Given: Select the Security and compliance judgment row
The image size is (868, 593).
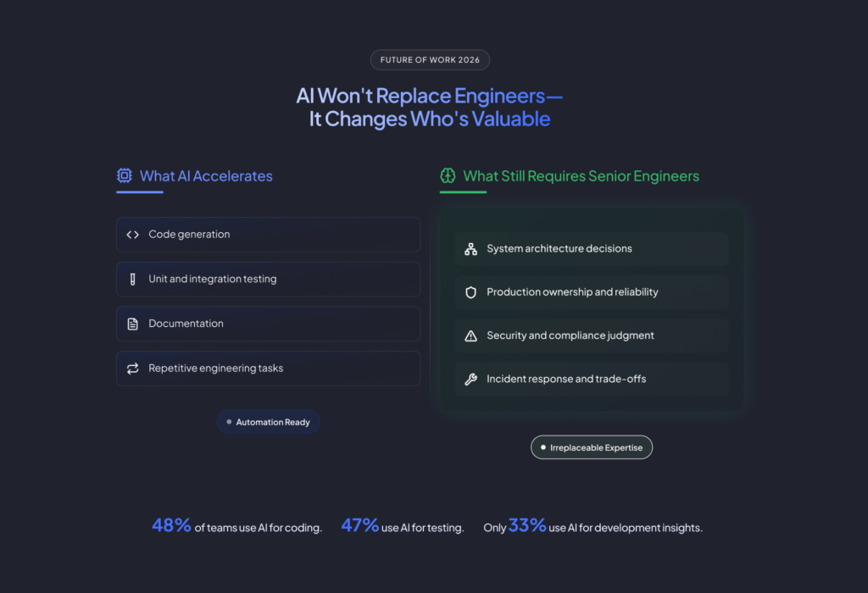Looking at the screenshot, I should [x=591, y=336].
